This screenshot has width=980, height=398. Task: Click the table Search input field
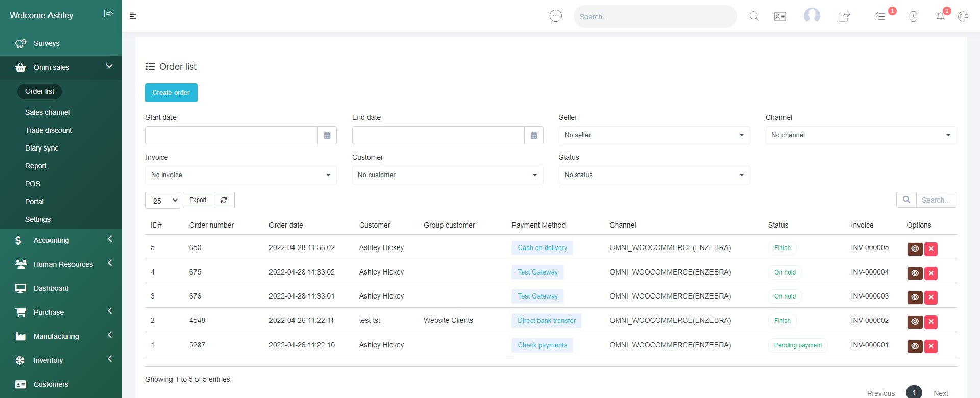[x=936, y=200]
